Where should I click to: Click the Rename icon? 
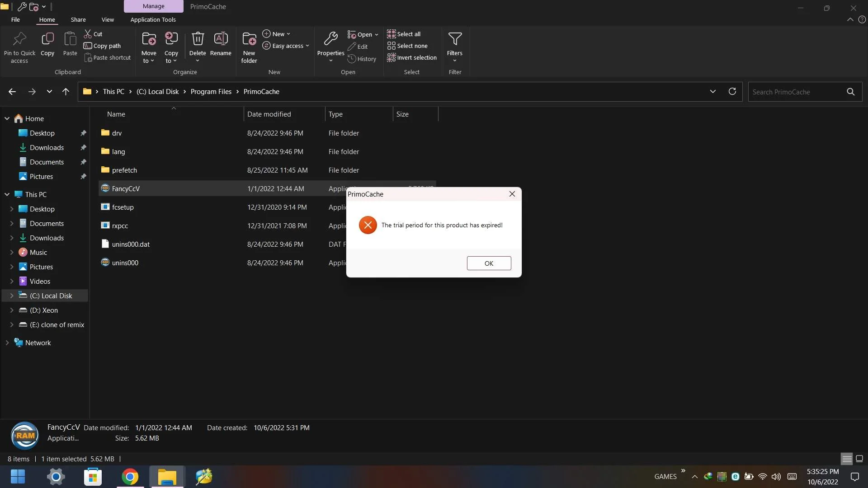[221, 39]
